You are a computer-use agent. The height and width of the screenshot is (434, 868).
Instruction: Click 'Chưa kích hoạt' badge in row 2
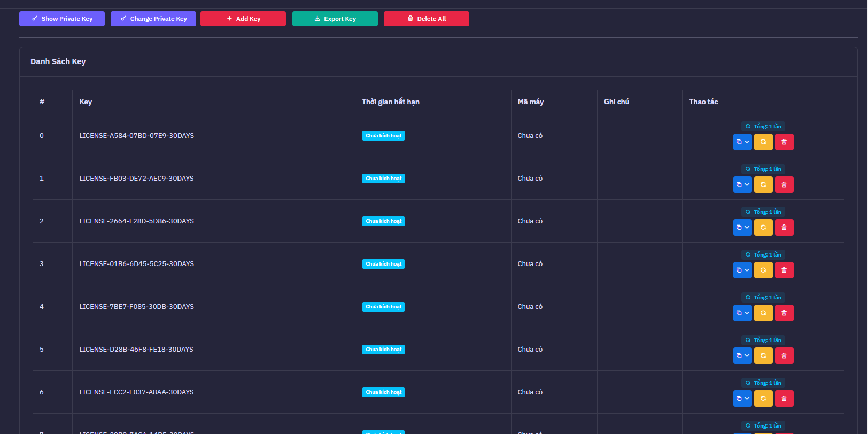click(x=383, y=221)
